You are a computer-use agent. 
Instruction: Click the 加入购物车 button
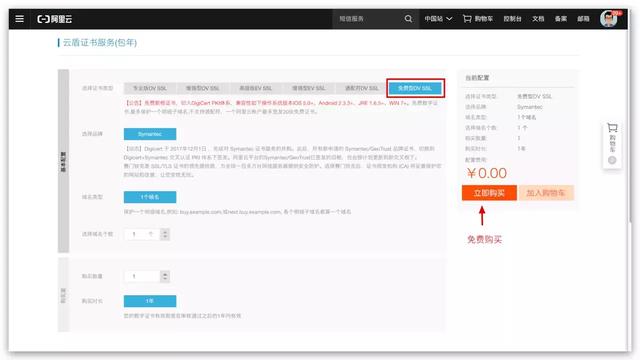click(546, 193)
